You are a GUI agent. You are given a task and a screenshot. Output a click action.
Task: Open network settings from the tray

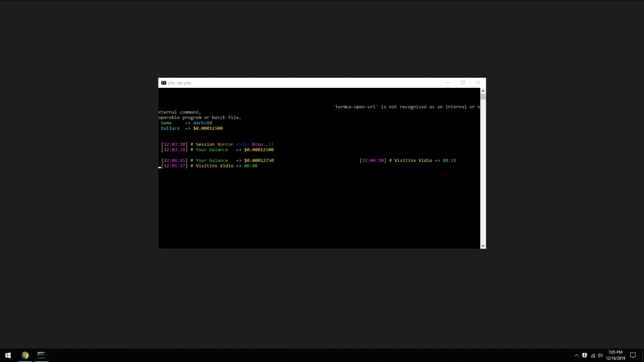pos(593,355)
